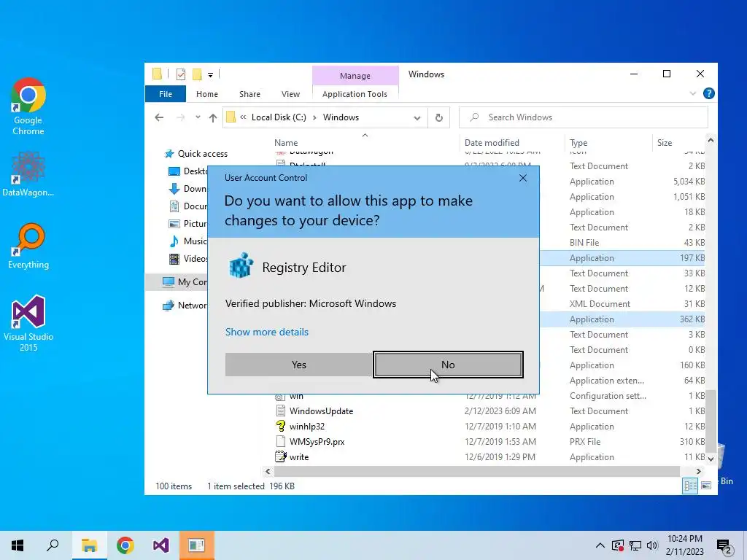Click the New folder quick access icon
747x560 pixels.
[197, 74]
